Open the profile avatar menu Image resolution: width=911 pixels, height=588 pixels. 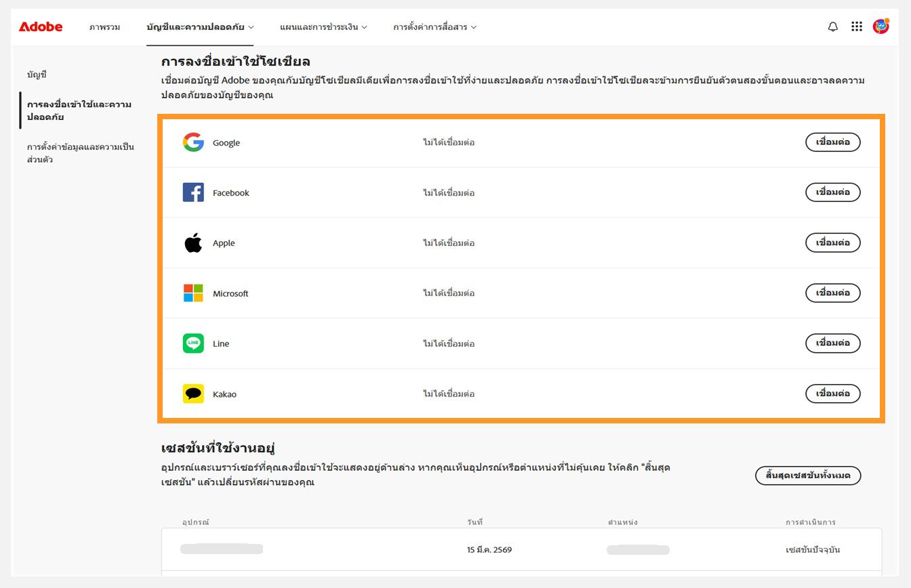(x=880, y=27)
